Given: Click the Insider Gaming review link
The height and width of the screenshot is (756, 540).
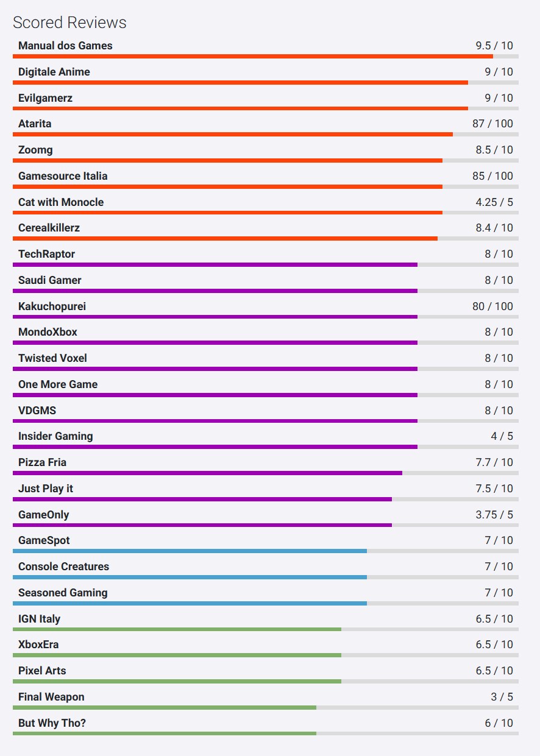Looking at the screenshot, I should pyautogui.click(x=55, y=436).
